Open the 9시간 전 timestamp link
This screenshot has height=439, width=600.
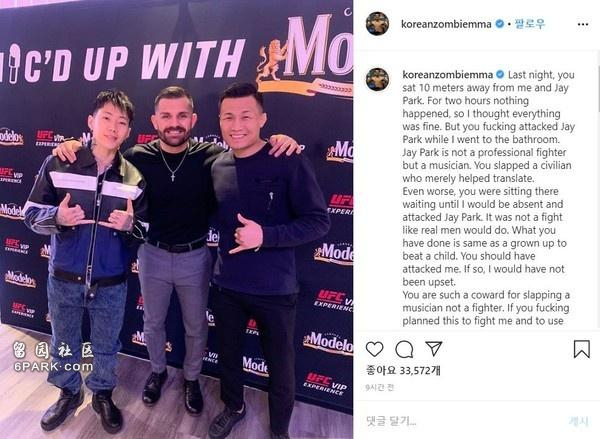pos(379,387)
